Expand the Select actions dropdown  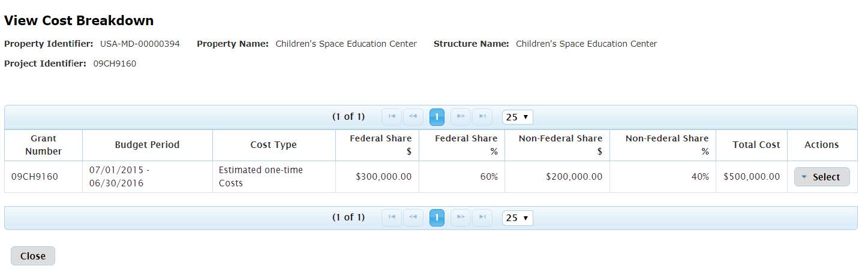[822, 177]
